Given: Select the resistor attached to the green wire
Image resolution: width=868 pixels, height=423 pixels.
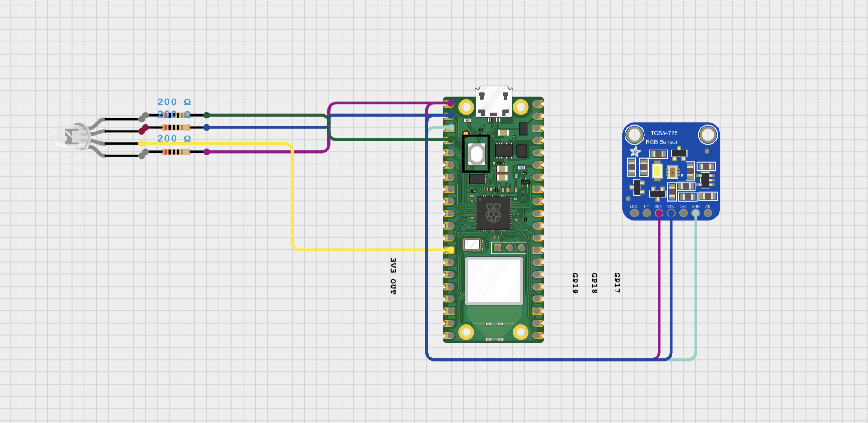Looking at the screenshot, I should pos(175,115).
